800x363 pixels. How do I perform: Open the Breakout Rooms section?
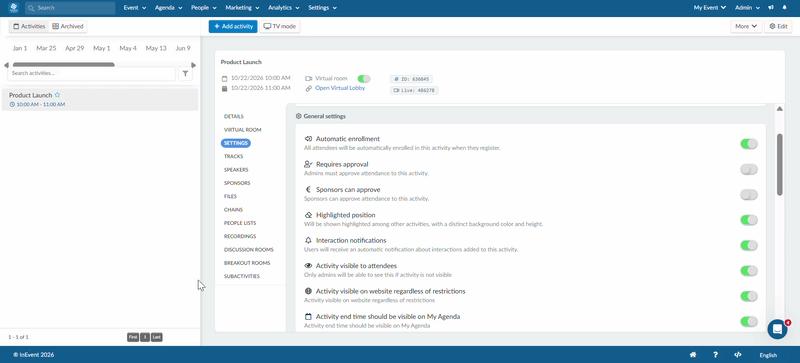click(247, 263)
